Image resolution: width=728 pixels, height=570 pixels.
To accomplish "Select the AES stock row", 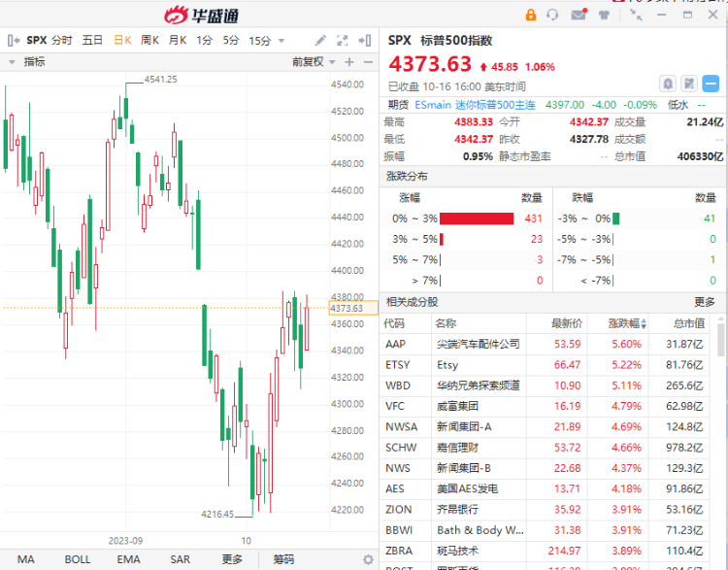I will [x=545, y=489].
